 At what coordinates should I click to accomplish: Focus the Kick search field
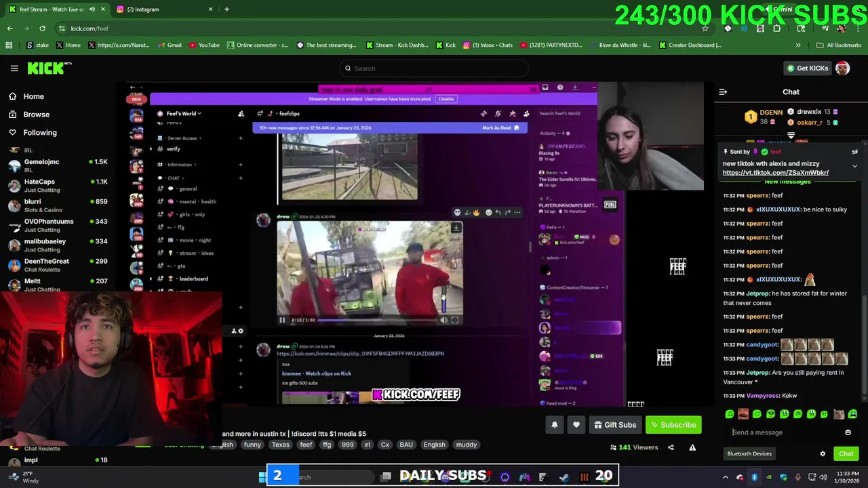[x=434, y=68]
